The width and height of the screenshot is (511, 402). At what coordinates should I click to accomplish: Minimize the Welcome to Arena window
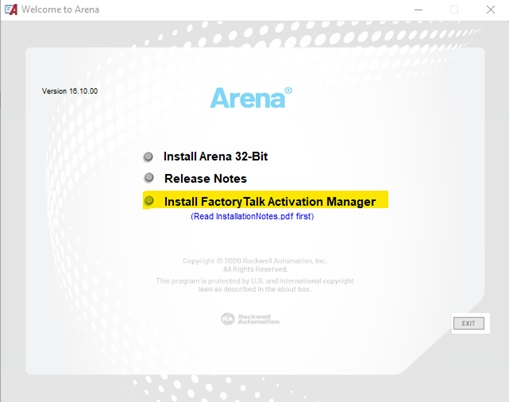[418, 10]
